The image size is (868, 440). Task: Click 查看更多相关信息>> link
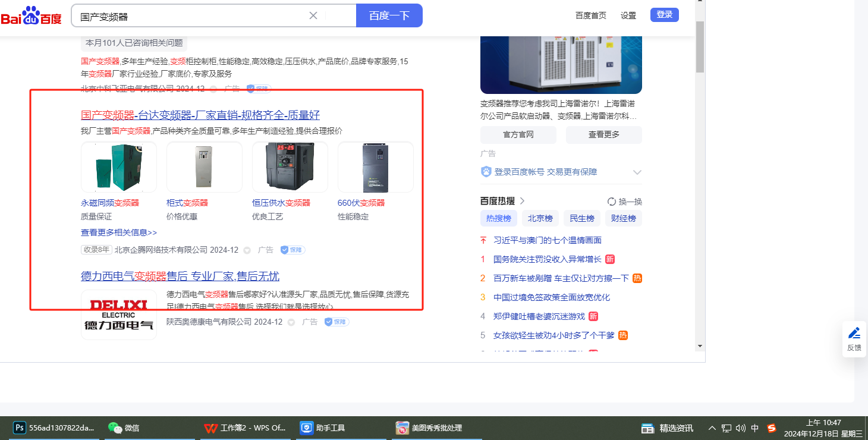pos(119,232)
